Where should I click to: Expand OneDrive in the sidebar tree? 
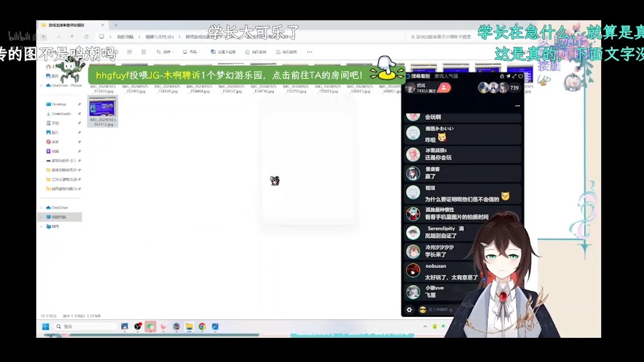point(41,207)
